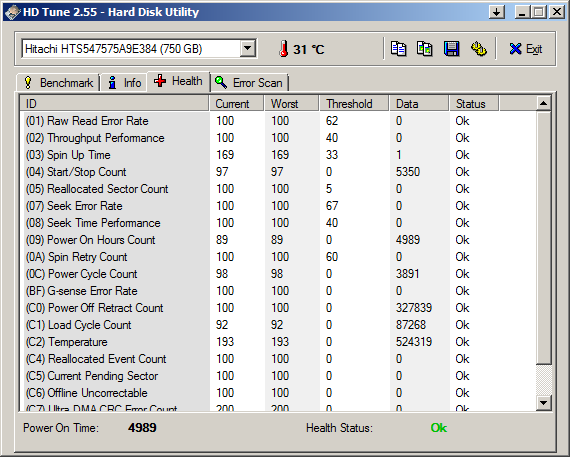Select the Seek Error Rate row
Screen dimensions: 570x457
(278, 206)
